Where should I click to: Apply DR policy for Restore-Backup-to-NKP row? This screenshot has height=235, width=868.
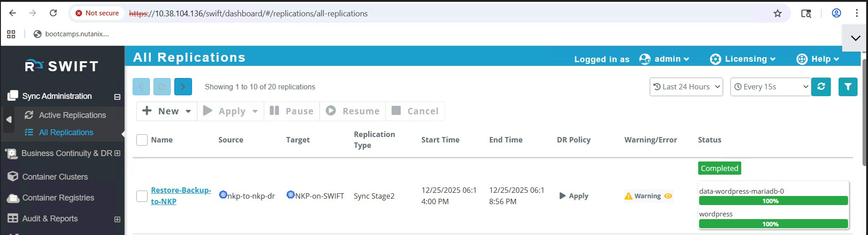click(573, 196)
